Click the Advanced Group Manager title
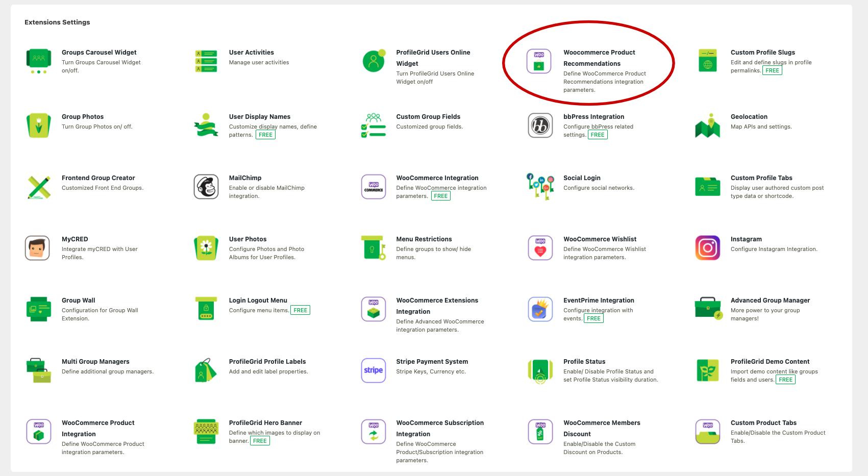The image size is (868, 476). click(770, 300)
